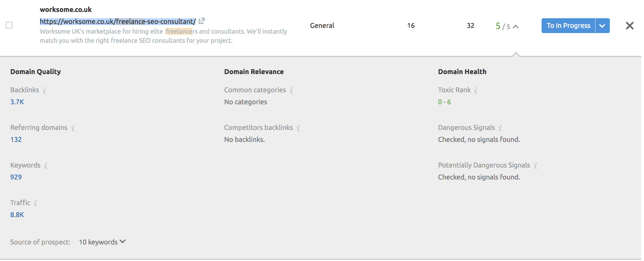Click the No categories text
Screen dimensions: 644x261
tap(245, 102)
